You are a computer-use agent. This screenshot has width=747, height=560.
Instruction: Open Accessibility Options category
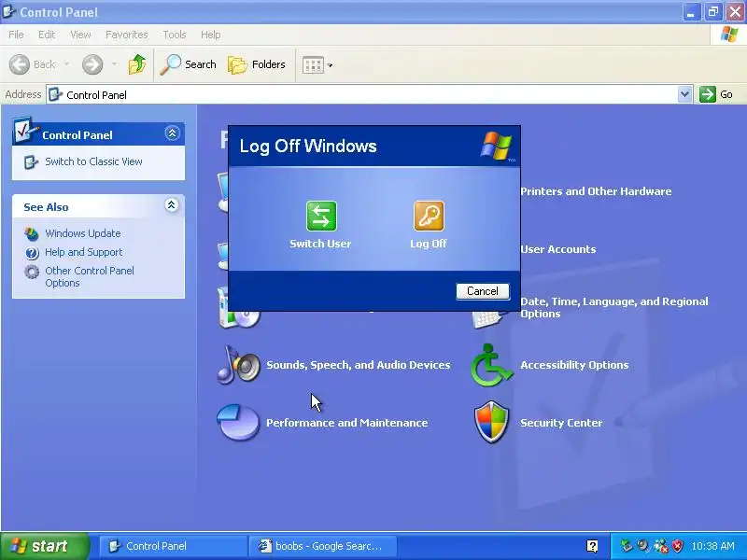574,365
